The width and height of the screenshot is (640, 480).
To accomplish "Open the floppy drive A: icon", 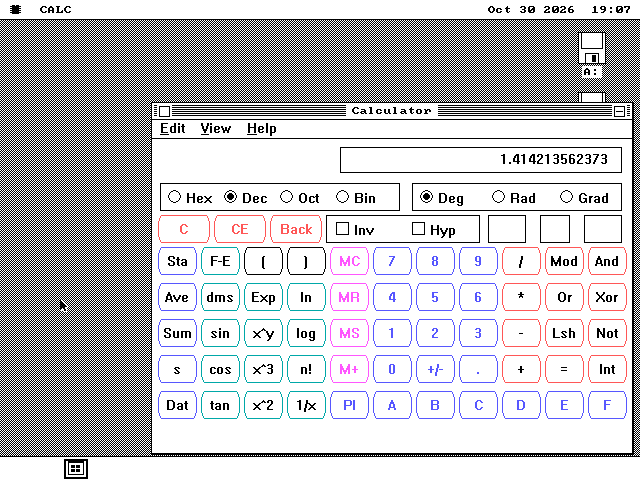I will tap(591, 54).
